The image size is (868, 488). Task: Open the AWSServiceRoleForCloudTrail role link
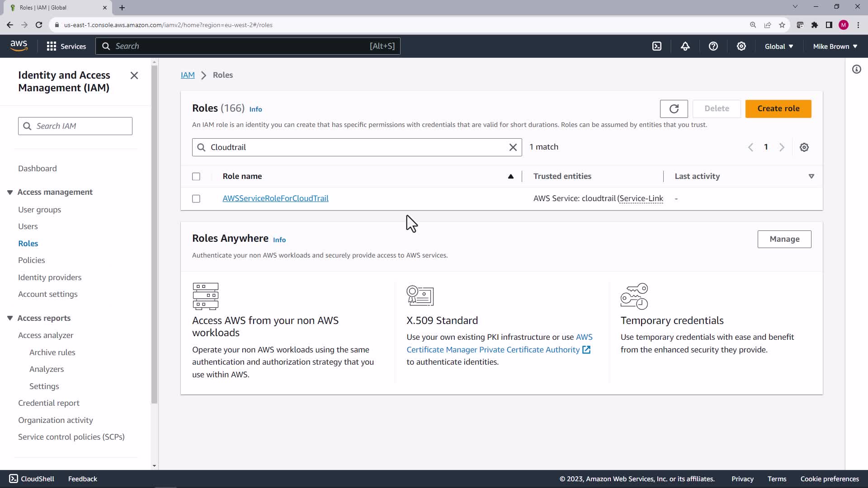point(275,198)
